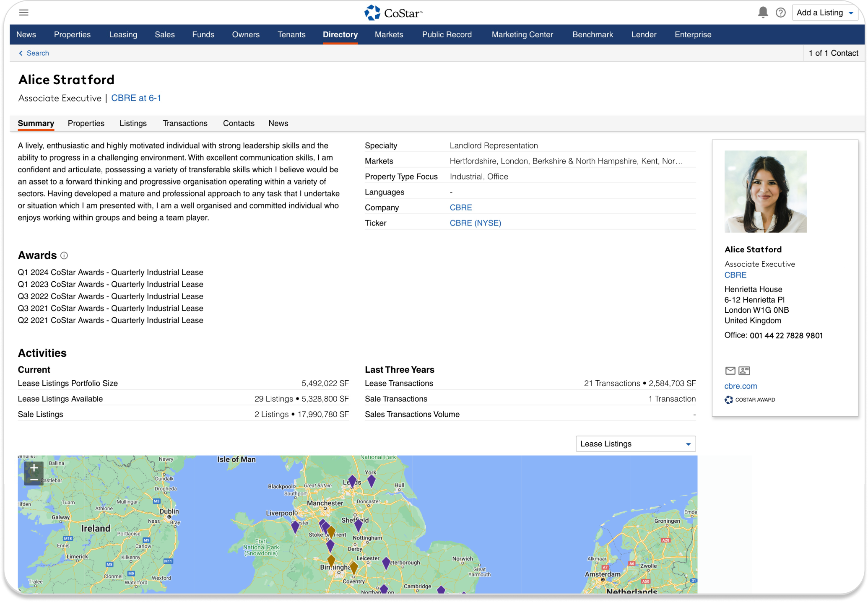
Task: Click the email envelope icon
Action: pos(730,371)
